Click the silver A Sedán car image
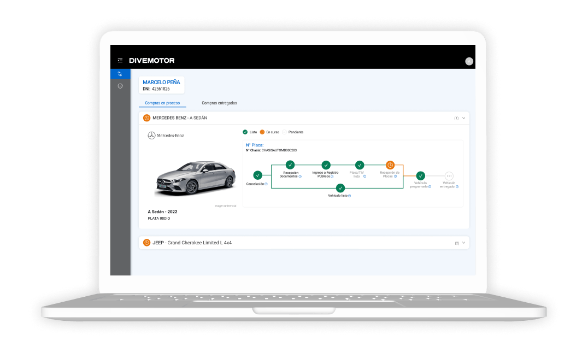Viewport: 588px width, 364px height. pyautogui.click(x=195, y=178)
